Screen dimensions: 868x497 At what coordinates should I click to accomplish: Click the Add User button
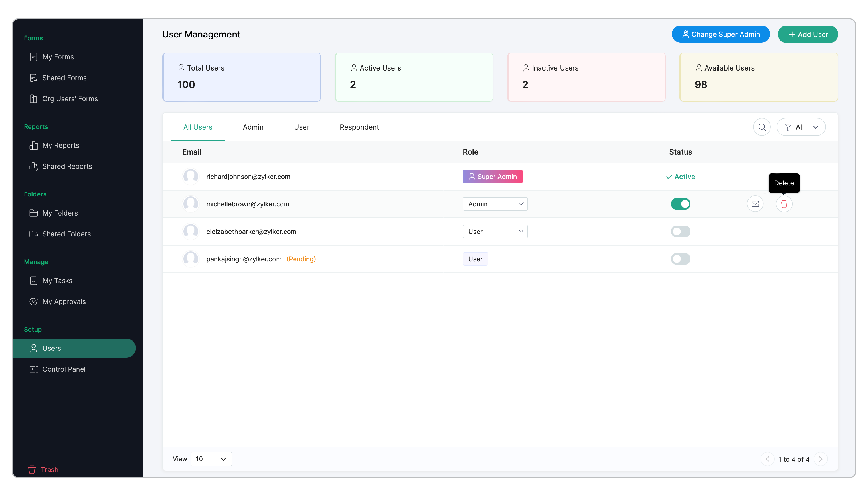tap(807, 34)
